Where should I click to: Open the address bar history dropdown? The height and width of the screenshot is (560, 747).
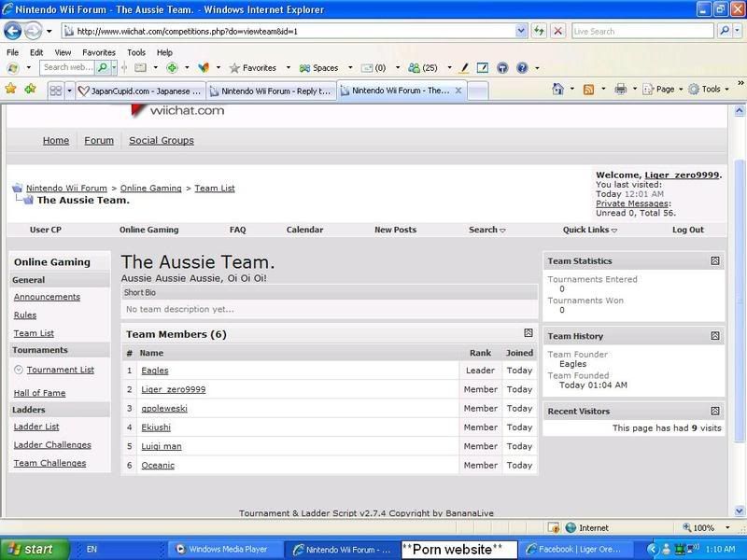[521, 31]
